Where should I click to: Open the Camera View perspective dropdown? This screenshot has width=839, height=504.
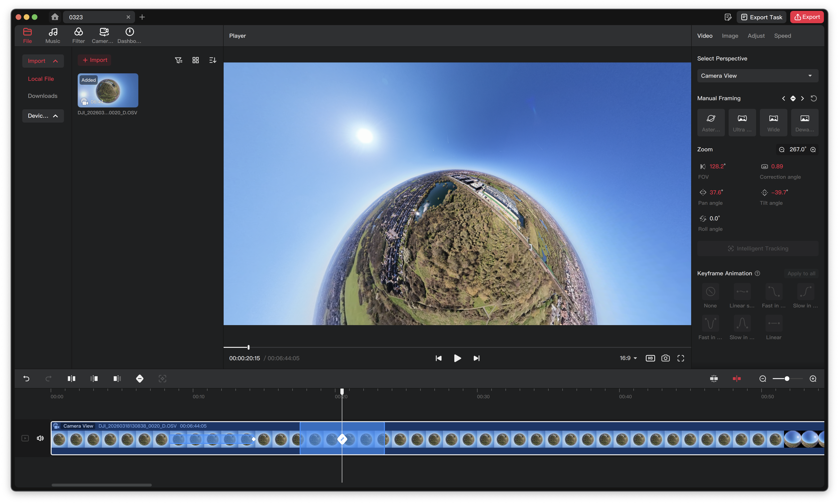pos(757,75)
